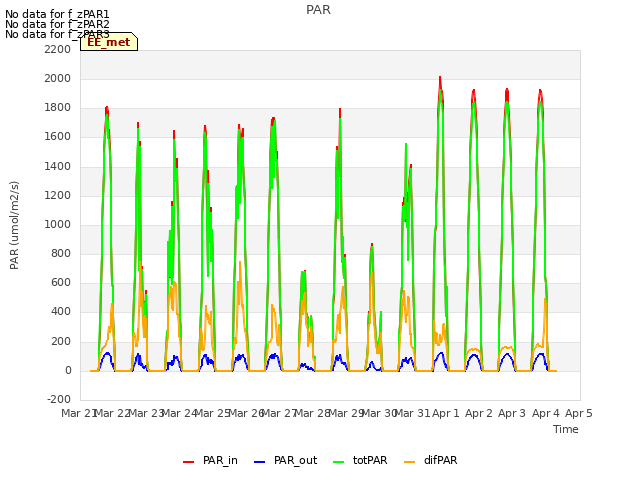Image resolution: width=640 pixels, height=480 pixels.
Task: Click the orange difPAR legend swatch
Action: coord(409,462)
